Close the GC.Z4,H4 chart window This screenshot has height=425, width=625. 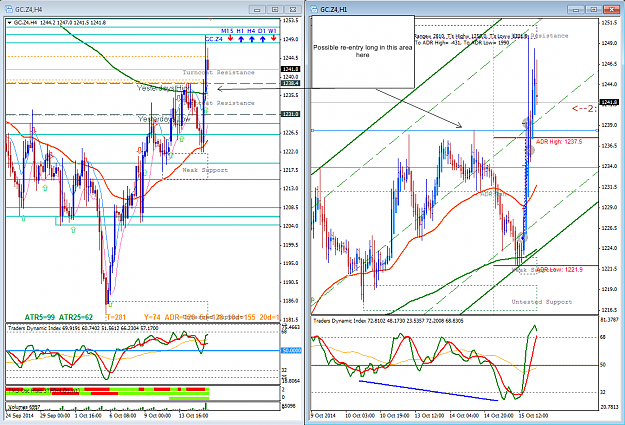pyautogui.click(x=293, y=9)
